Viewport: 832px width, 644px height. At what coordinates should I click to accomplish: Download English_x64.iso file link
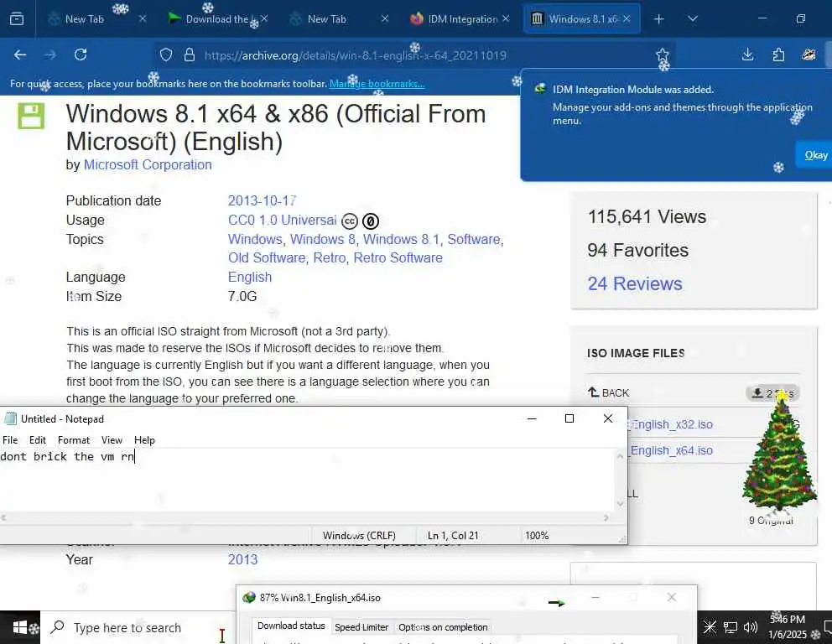[671, 450]
